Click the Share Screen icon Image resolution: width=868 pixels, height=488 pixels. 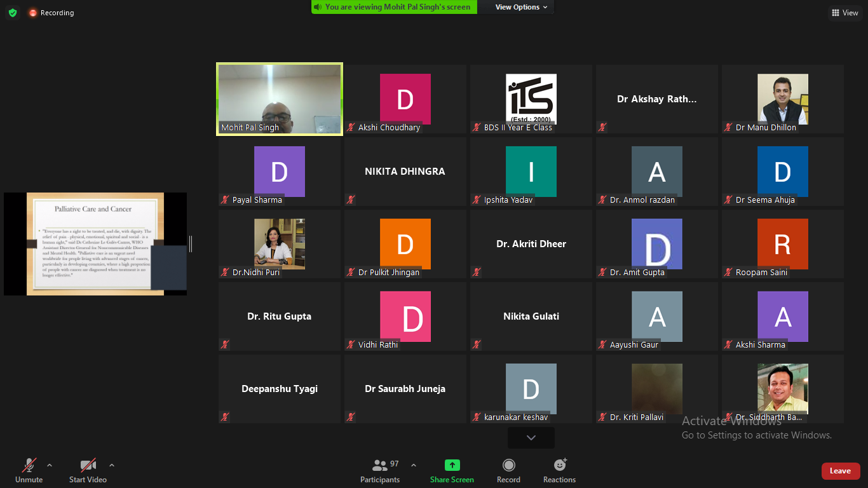(452, 466)
